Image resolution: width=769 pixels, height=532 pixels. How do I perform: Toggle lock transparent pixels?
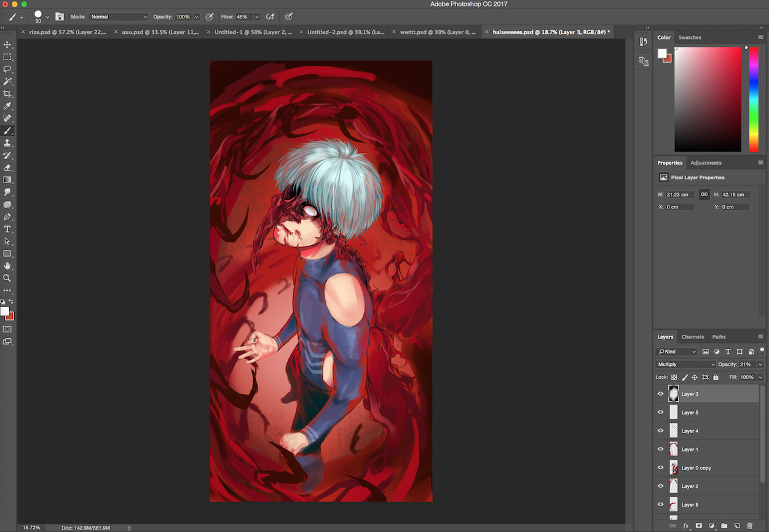pyautogui.click(x=674, y=377)
